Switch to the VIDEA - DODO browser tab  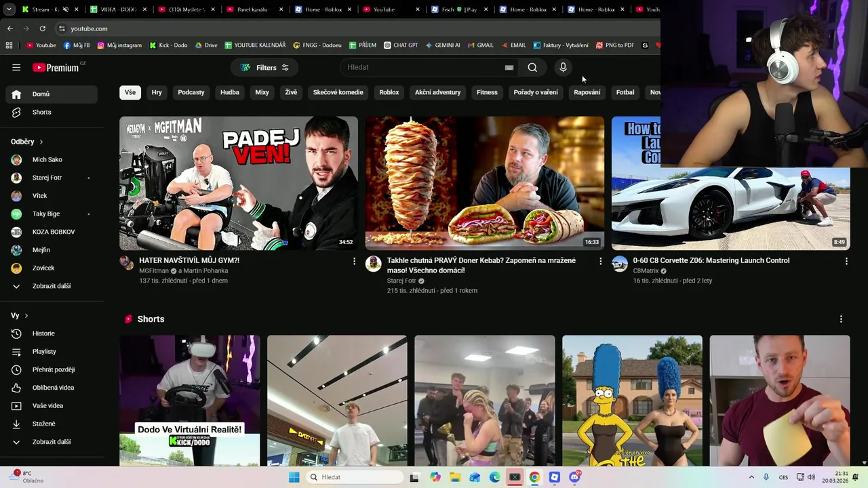point(119,9)
